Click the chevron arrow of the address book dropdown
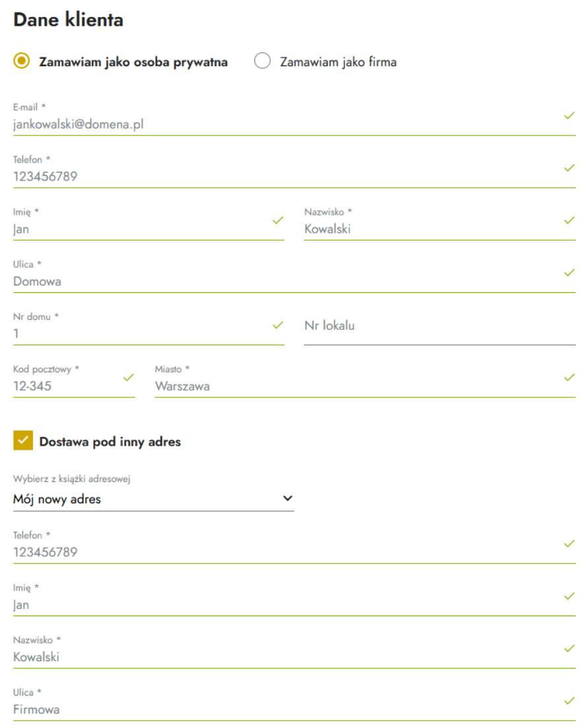Viewport: 586px width, 728px height. [x=287, y=498]
